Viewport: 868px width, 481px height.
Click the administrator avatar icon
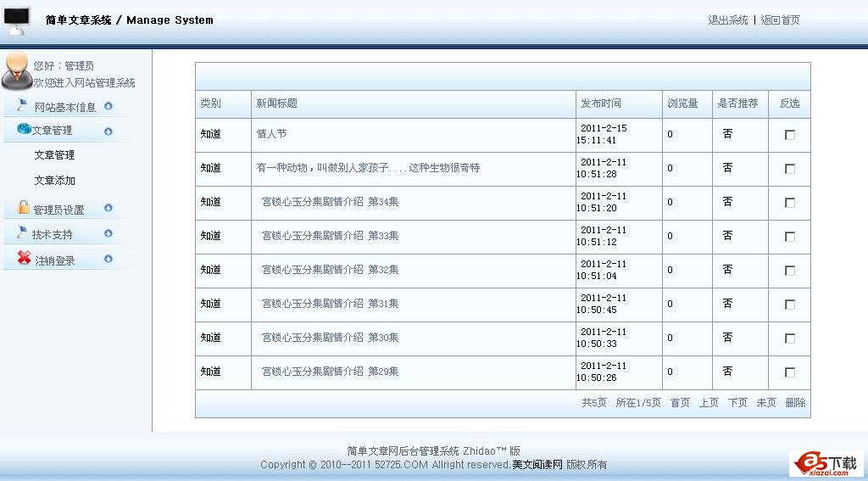click(17, 70)
